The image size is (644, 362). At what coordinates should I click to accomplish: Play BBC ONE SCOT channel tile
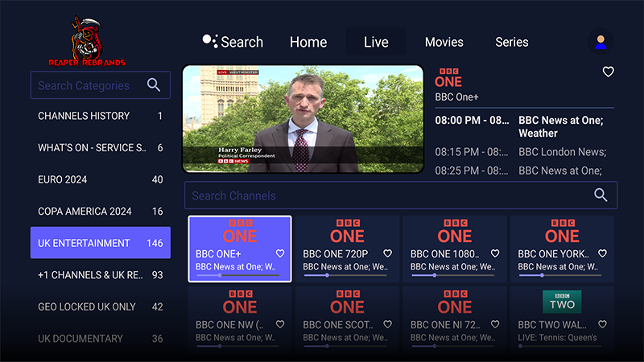(x=347, y=319)
